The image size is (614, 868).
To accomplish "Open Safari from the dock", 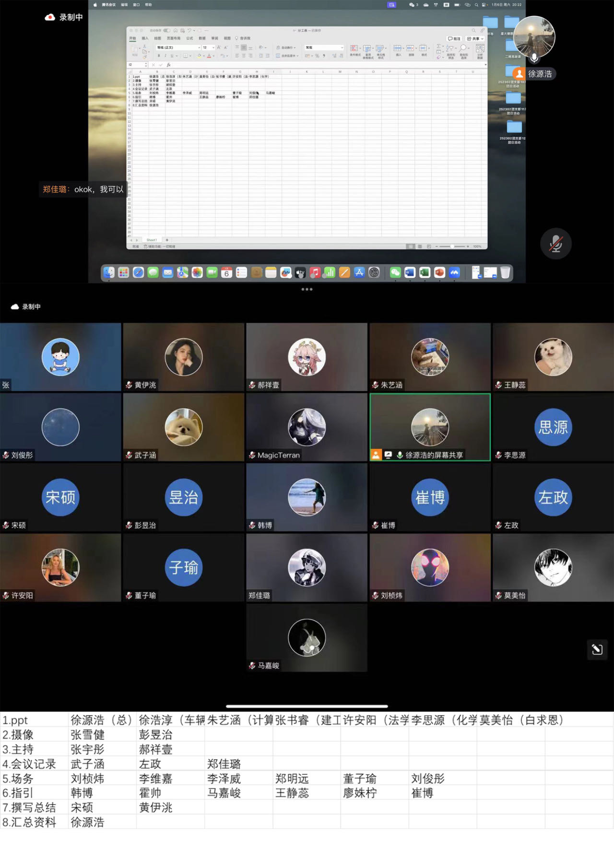I will (x=138, y=273).
